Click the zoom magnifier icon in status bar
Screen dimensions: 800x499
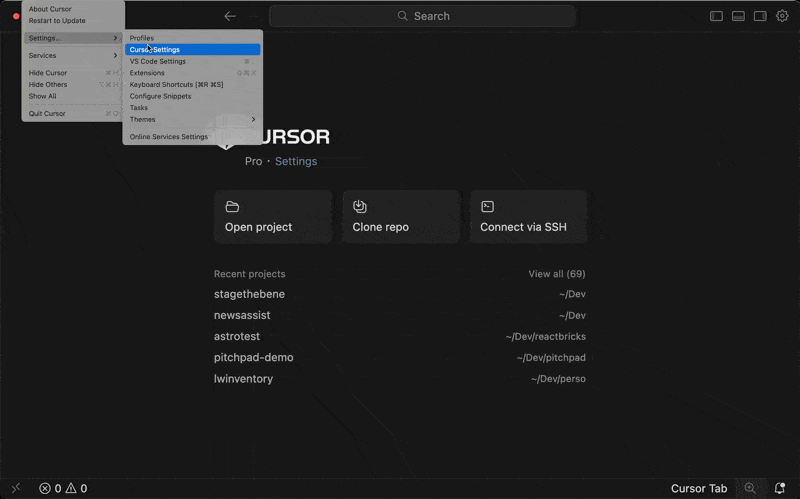(x=750, y=488)
